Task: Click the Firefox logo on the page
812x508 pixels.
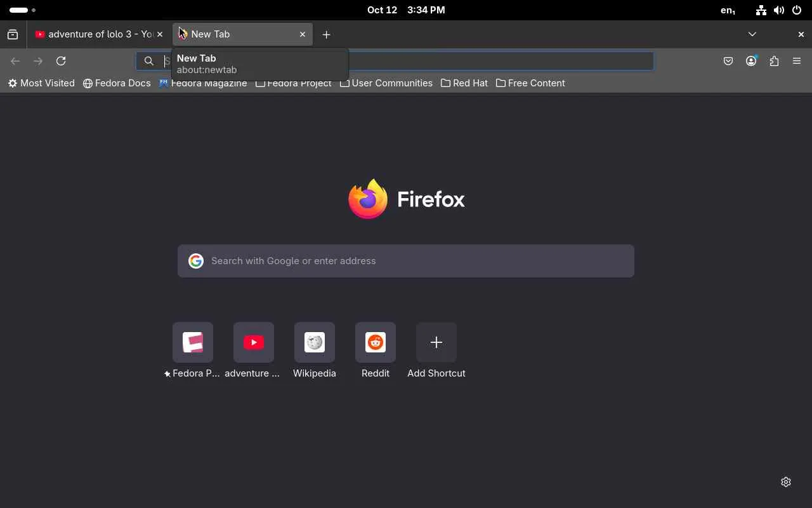Action: (x=406, y=199)
